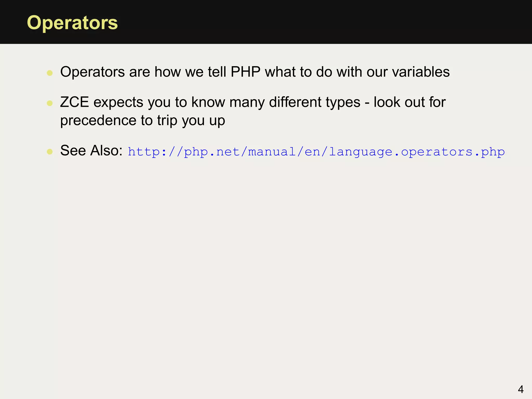Click the line "precedence to trip you up"
This screenshot has height=399, width=532.
143,121
